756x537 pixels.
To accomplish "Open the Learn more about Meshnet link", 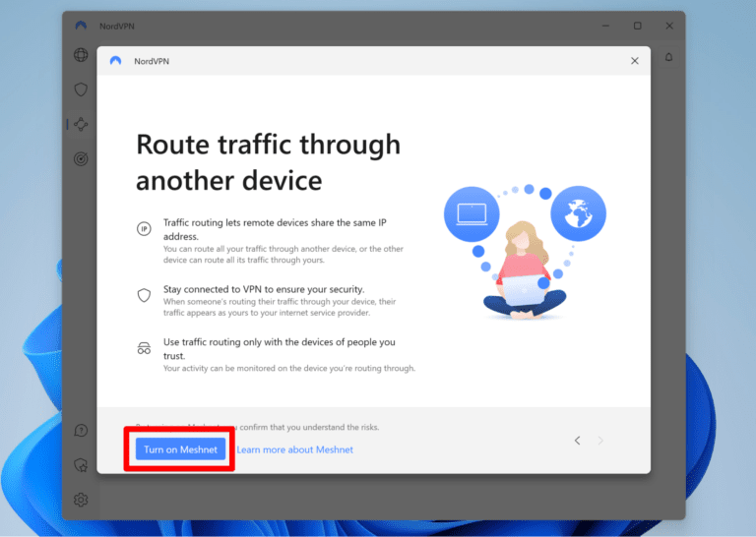I will click(x=294, y=449).
